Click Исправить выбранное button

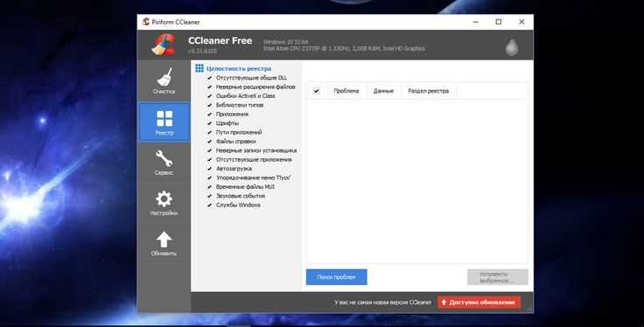coord(497,277)
